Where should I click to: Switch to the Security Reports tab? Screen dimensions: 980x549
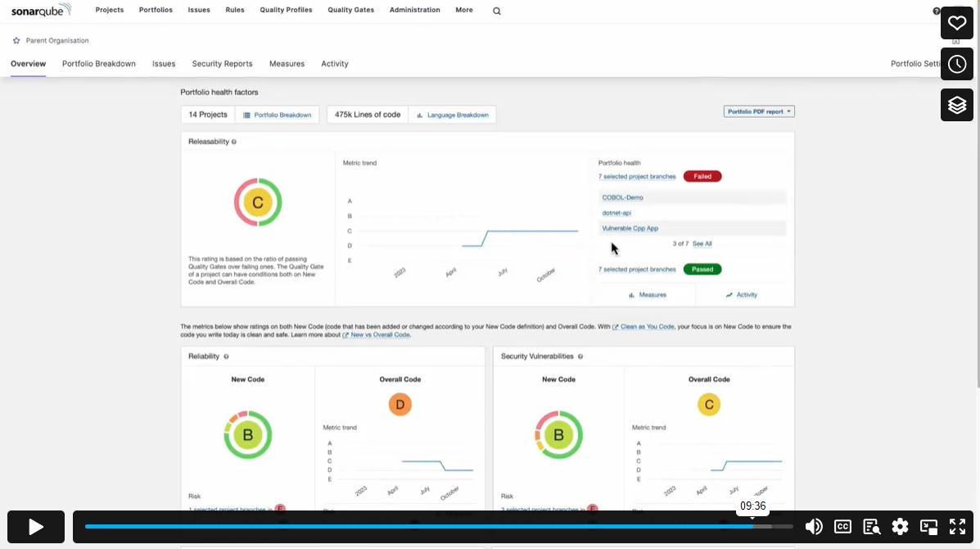222,63
